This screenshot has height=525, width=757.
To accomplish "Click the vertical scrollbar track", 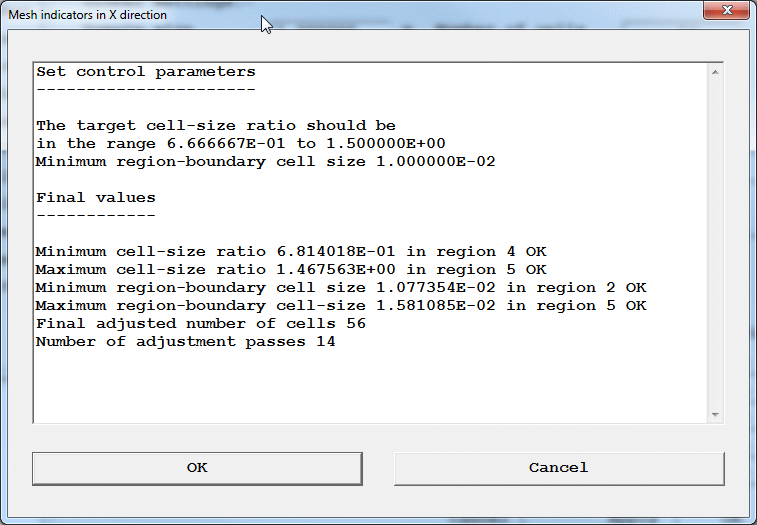I will 715,240.
